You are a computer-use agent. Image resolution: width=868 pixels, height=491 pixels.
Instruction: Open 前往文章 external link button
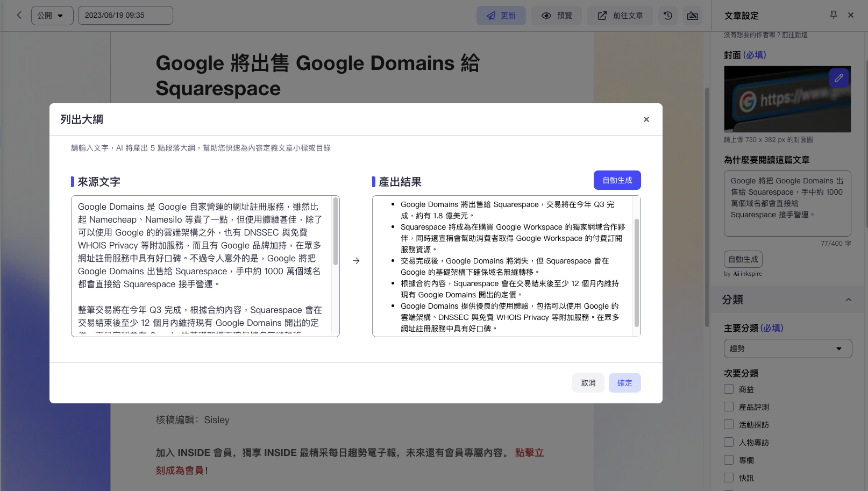point(620,16)
